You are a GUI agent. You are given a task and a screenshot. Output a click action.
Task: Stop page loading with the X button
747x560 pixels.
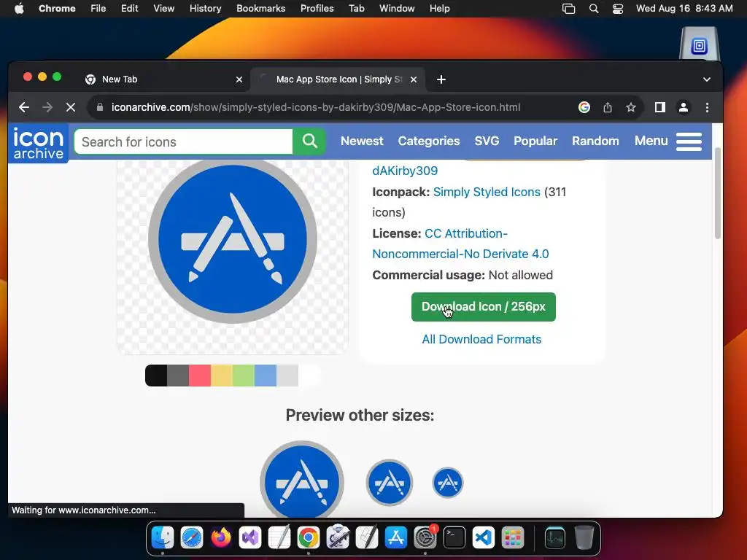click(x=71, y=108)
